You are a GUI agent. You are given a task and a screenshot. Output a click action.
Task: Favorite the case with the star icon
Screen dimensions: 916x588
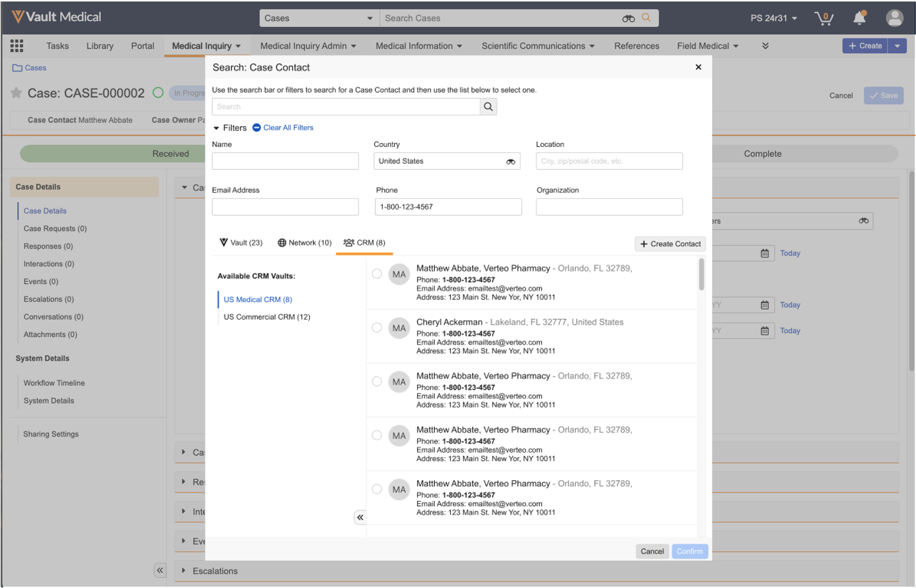click(16, 93)
